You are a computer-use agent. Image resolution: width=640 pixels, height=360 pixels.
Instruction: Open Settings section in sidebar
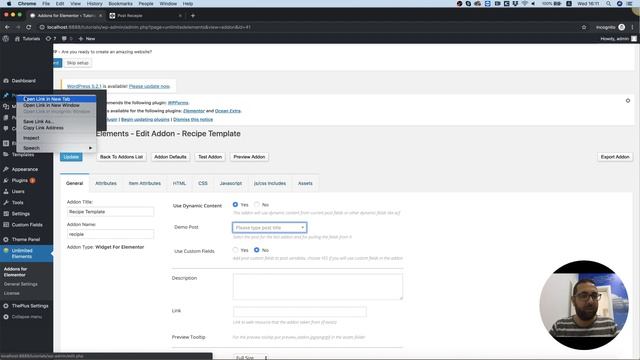click(x=20, y=213)
